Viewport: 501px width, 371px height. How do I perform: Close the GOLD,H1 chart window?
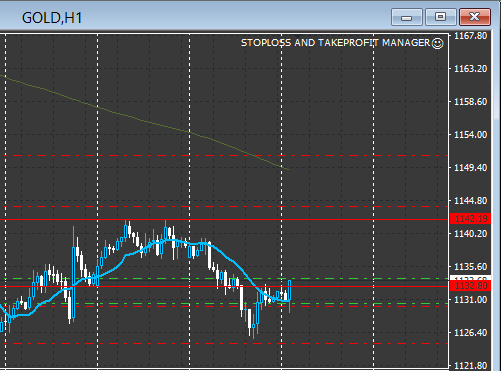pyautogui.click(x=475, y=17)
